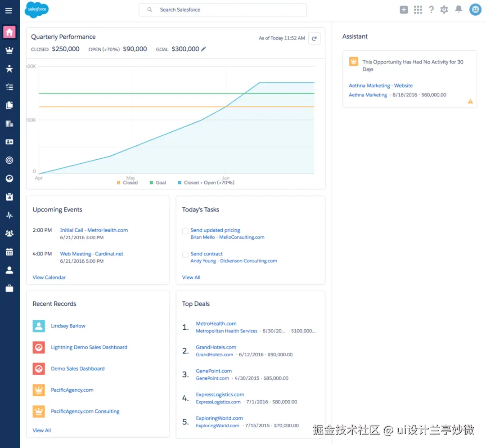The image size is (486, 448).
Task: Open the notifications bell
Action: coord(459,9)
